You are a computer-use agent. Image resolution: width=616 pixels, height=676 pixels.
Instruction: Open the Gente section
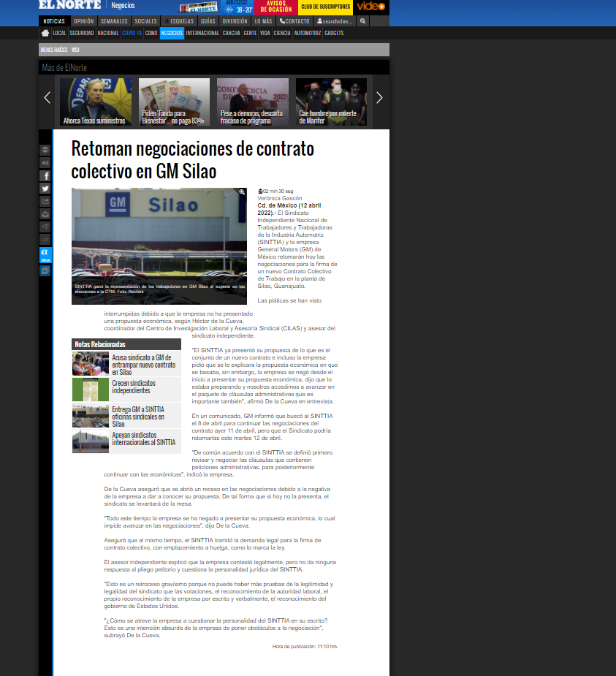251,33
